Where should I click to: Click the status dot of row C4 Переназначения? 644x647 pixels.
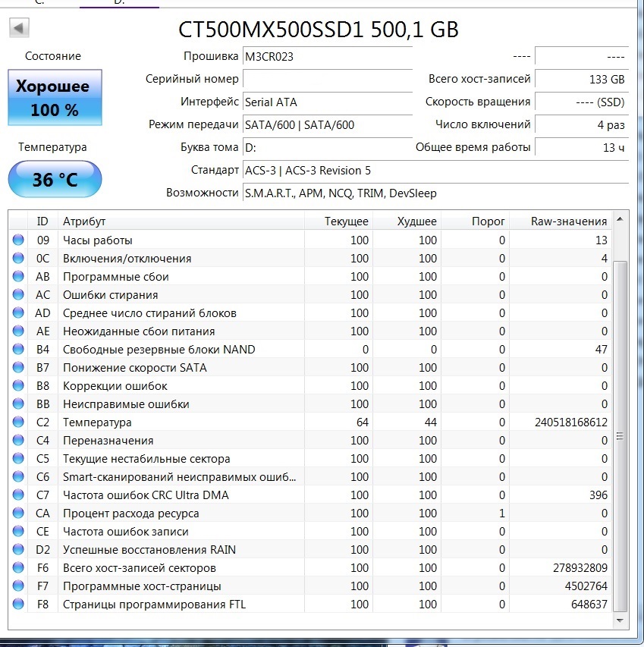click(x=18, y=440)
